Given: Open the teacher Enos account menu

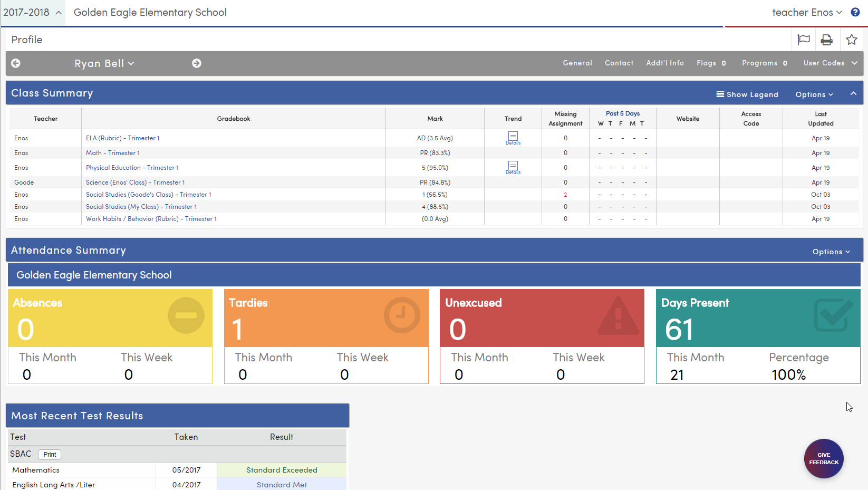Looking at the screenshot, I should pyautogui.click(x=807, y=12).
